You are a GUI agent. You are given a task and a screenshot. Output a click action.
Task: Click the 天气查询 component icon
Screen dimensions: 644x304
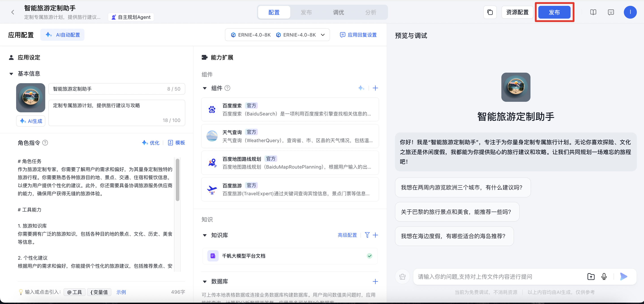212,136
